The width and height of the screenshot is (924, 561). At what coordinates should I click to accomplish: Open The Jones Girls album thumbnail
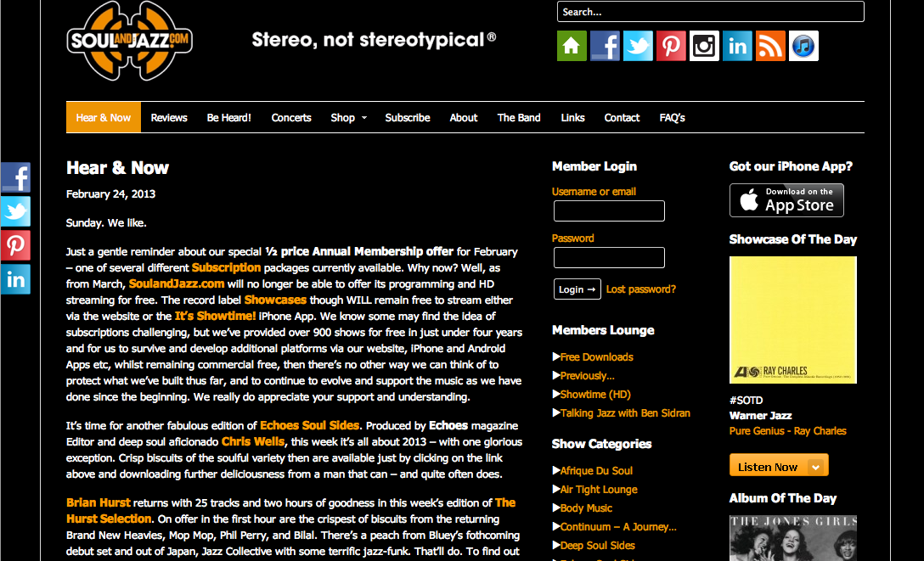[x=793, y=538]
